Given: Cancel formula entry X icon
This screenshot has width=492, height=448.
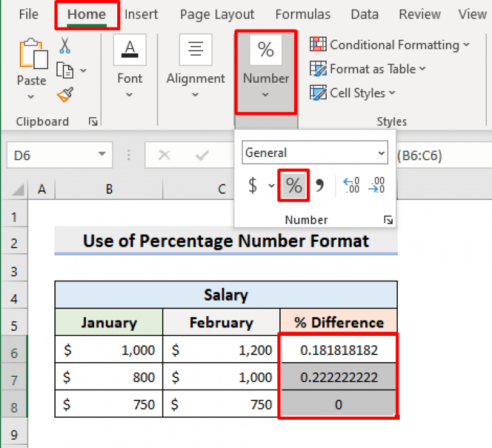Looking at the screenshot, I should pyautogui.click(x=164, y=155).
